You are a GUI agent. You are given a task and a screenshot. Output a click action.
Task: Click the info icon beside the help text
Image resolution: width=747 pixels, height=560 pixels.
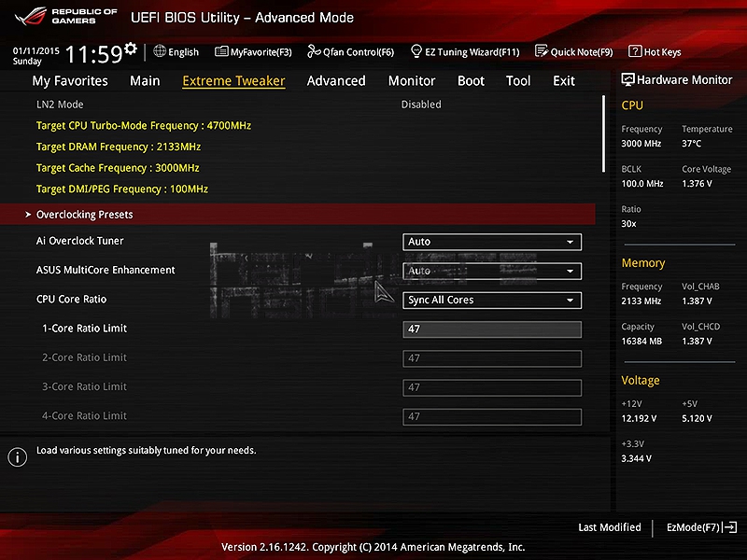[17, 456]
